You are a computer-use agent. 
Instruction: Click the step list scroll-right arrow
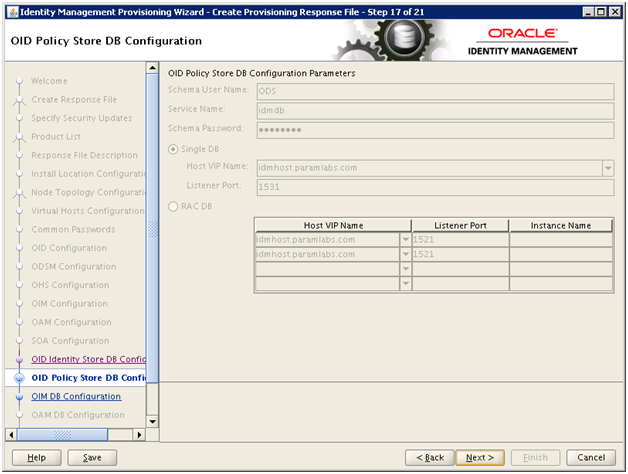[x=139, y=435]
